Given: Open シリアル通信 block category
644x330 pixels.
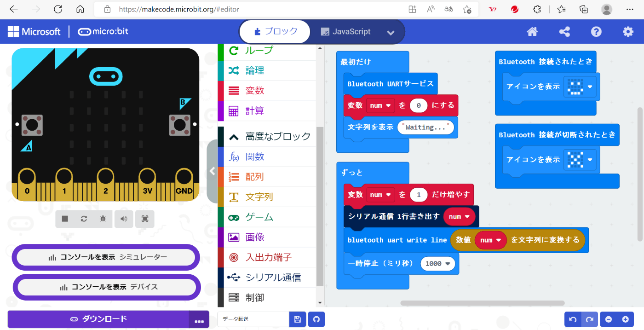Looking at the screenshot, I should pyautogui.click(x=267, y=278).
